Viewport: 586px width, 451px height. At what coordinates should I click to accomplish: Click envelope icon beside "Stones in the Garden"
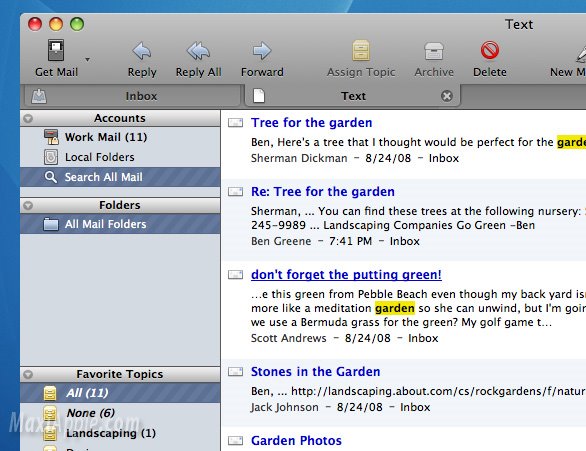(235, 371)
